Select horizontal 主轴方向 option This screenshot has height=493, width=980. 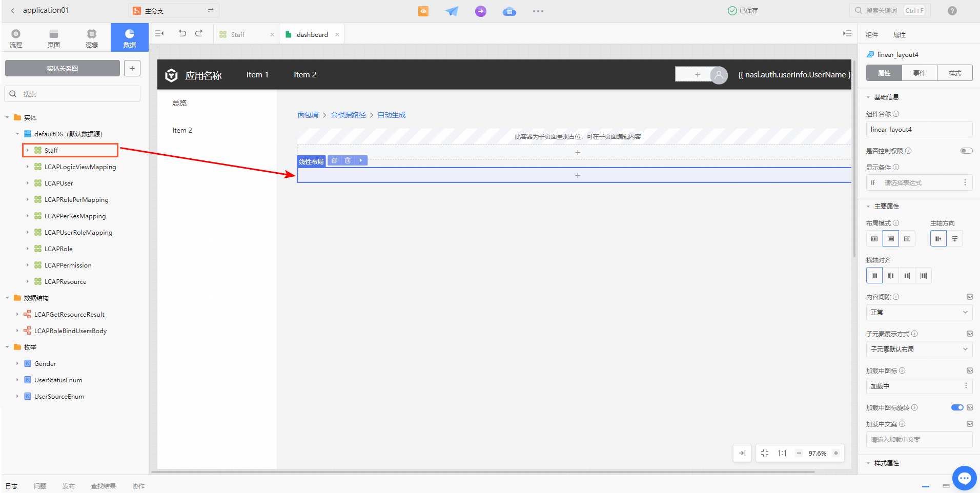(938, 239)
